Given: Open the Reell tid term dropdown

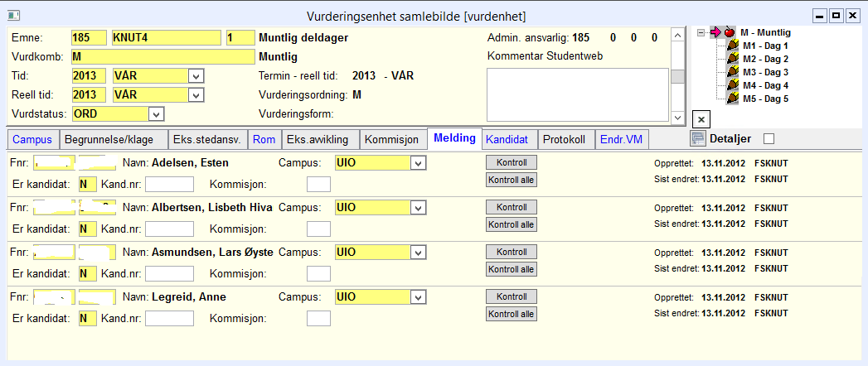Looking at the screenshot, I should pyautogui.click(x=196, y=95).
